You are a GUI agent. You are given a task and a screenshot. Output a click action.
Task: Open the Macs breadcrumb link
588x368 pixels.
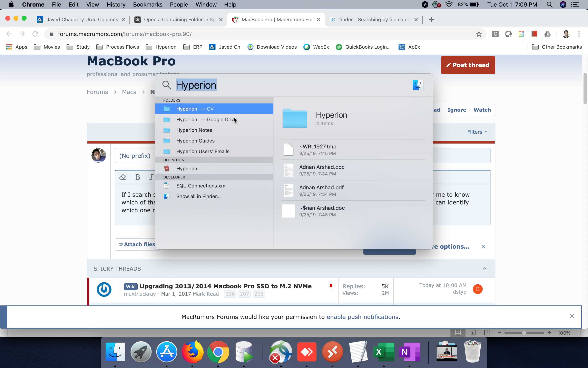[x=129, y=92]
